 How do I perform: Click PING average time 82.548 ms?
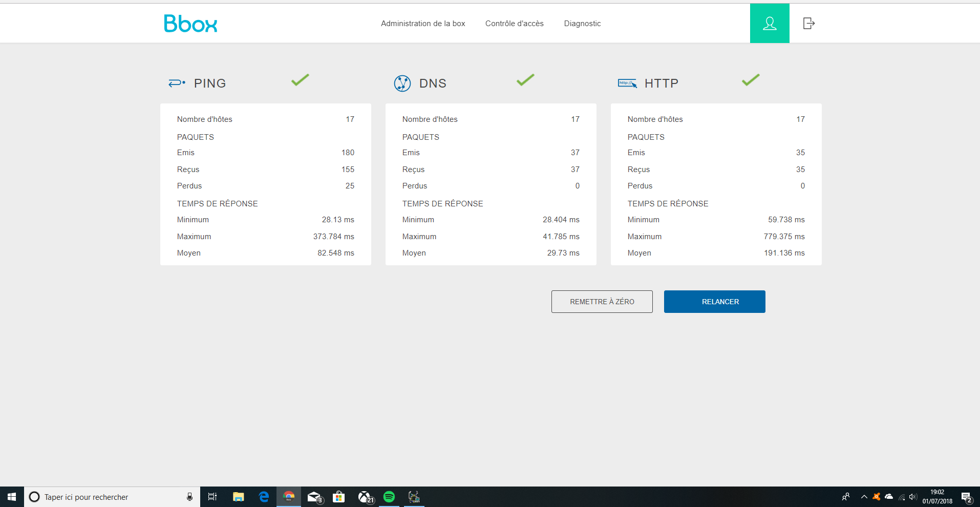[x=336, y=253]
